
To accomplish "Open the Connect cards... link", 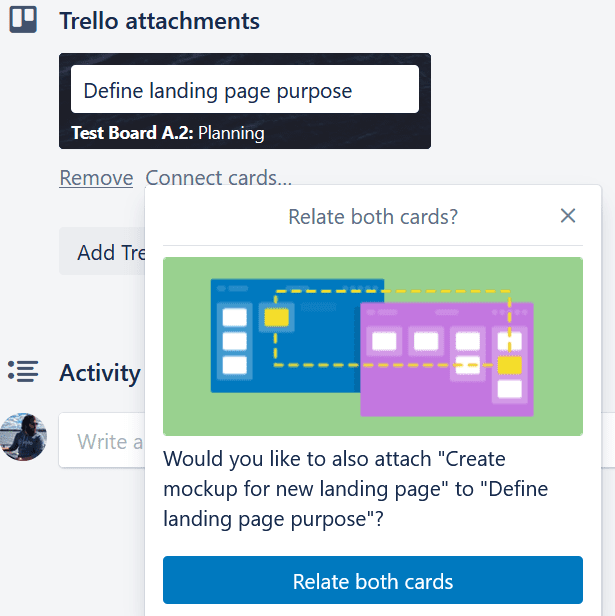I will (x=218, y=178).
